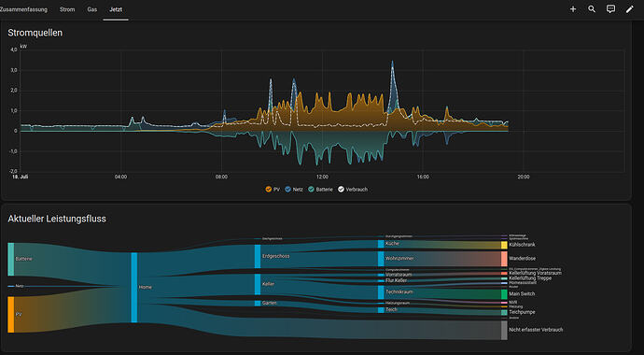Select the Home node in power flow
The width and height of the screenshot is (644, 355).
[x=134, y=288]
